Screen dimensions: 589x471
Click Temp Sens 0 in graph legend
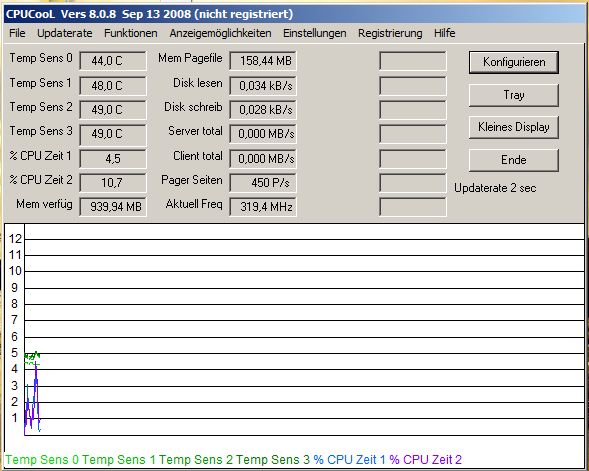pyautogui.click(x=42, y=459)
